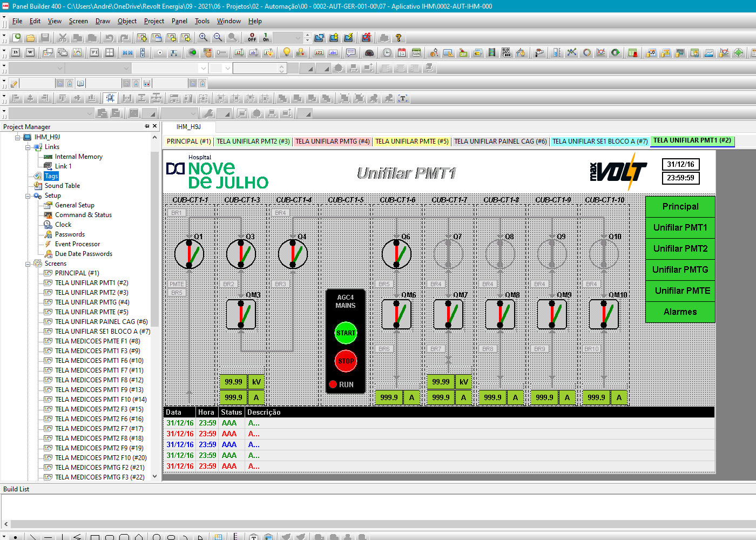Click the green START button
Image resolution: width=756 pixels, height=540 pixels.
coord(346,333)
